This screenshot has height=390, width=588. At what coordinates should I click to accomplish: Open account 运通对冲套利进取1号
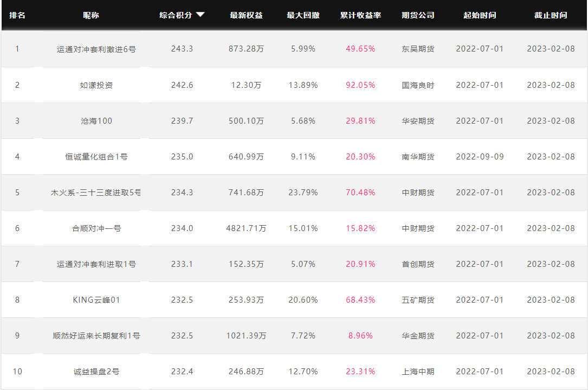point(96,264)
